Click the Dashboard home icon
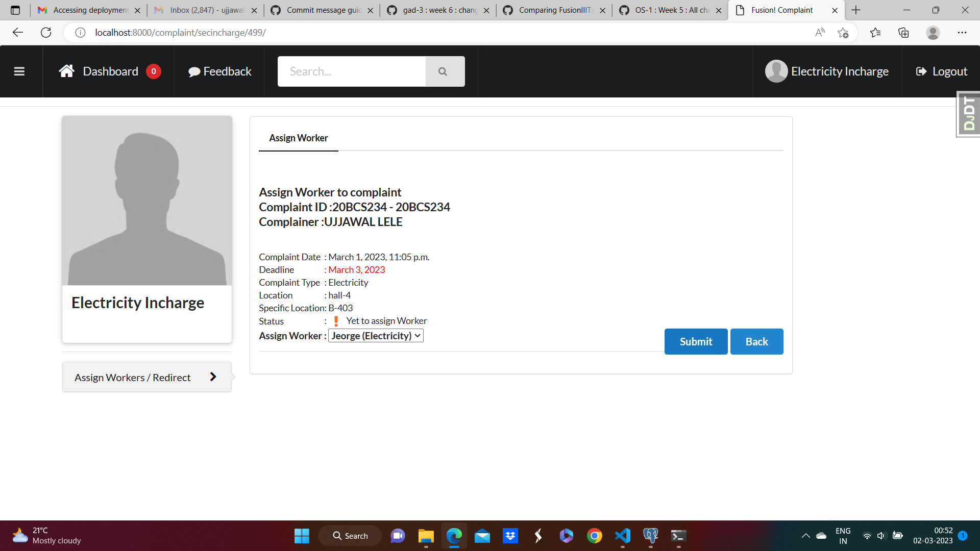 pyautogui.click(x=66, y=71)
